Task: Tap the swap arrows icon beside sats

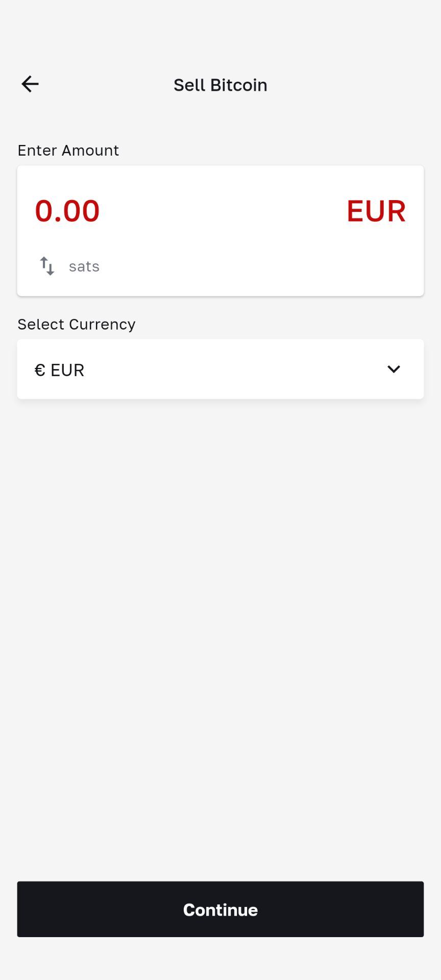Action: point(47,266)
